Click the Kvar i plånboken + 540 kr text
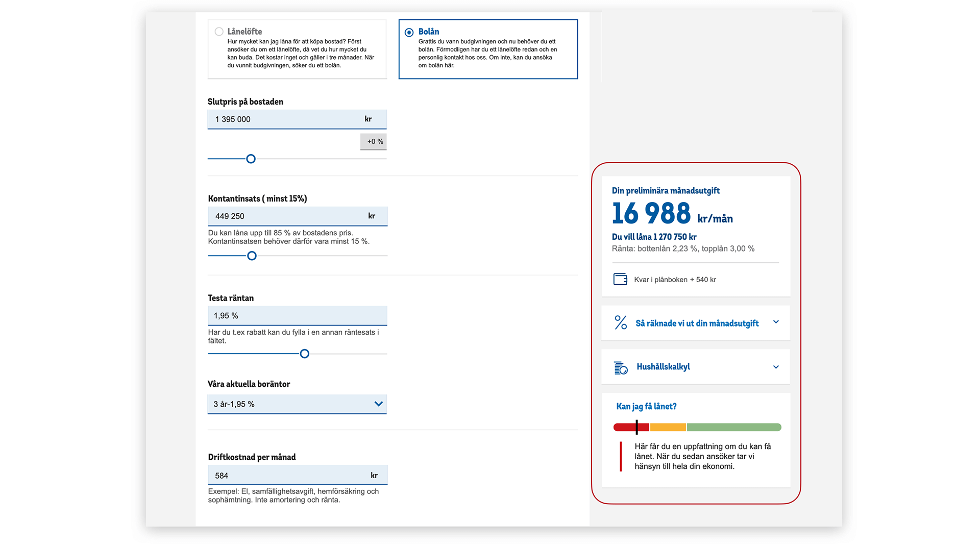The width and height of the screenshot is (980, 547). click(x=675, y=280)
